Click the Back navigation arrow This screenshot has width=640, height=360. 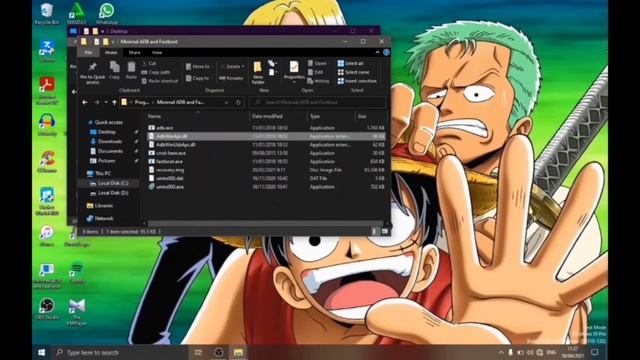click(85, 102)
